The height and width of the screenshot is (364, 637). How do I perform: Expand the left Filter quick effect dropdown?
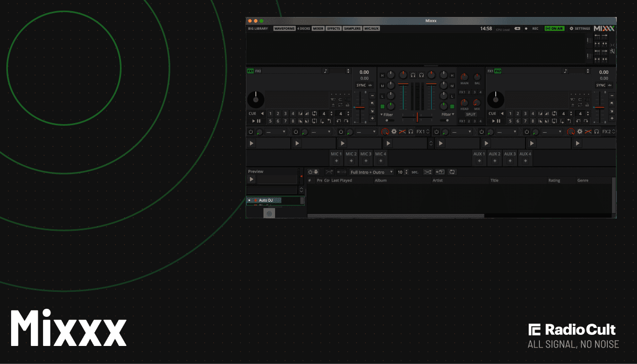(x=387, y=115)
